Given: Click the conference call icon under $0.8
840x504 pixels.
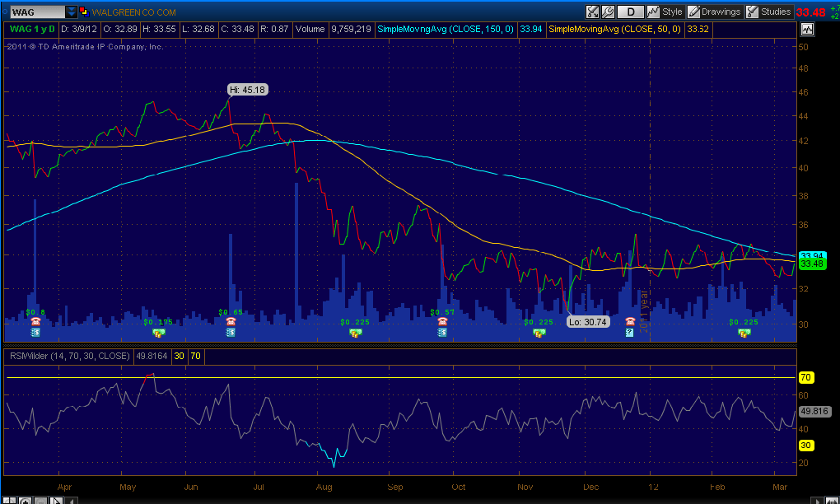Looking at the screenshot, I should click(35, 333).
